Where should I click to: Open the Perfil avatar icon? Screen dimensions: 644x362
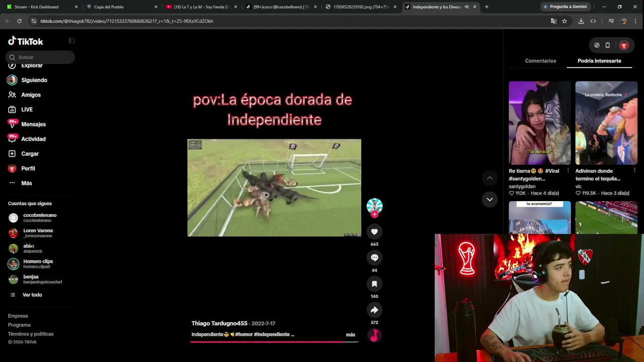pyautogui.click(x=12, y=168)
